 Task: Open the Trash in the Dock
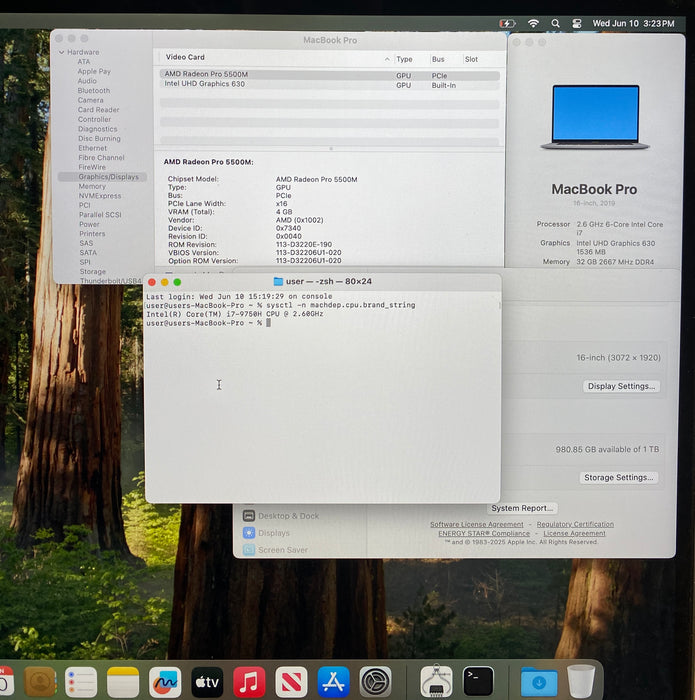(x=581, y=682)
